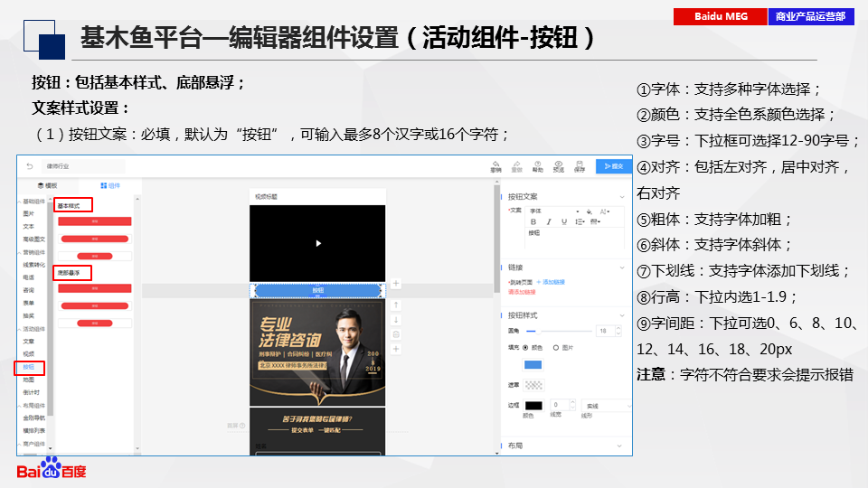Image resolution: width=868 pixels, height=488 pixels.
Task: Select 视频 in the component list
Action: 29,353
